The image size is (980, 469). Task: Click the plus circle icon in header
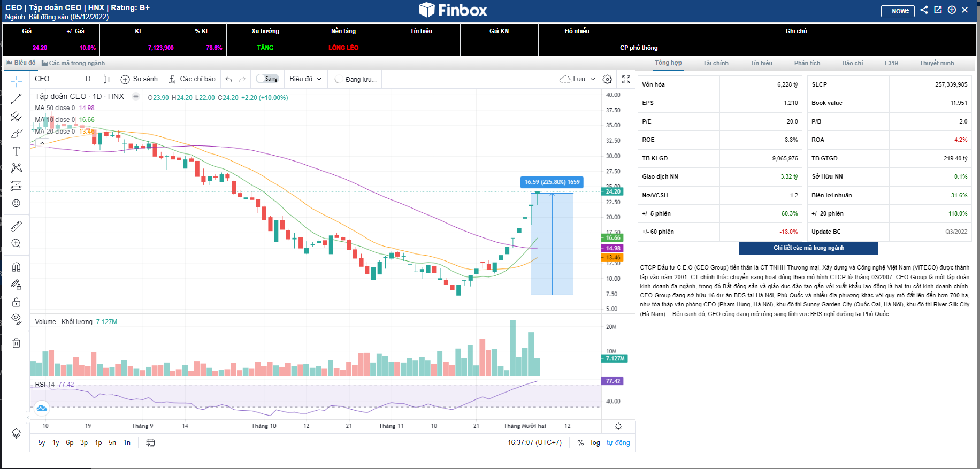point(952,10)
